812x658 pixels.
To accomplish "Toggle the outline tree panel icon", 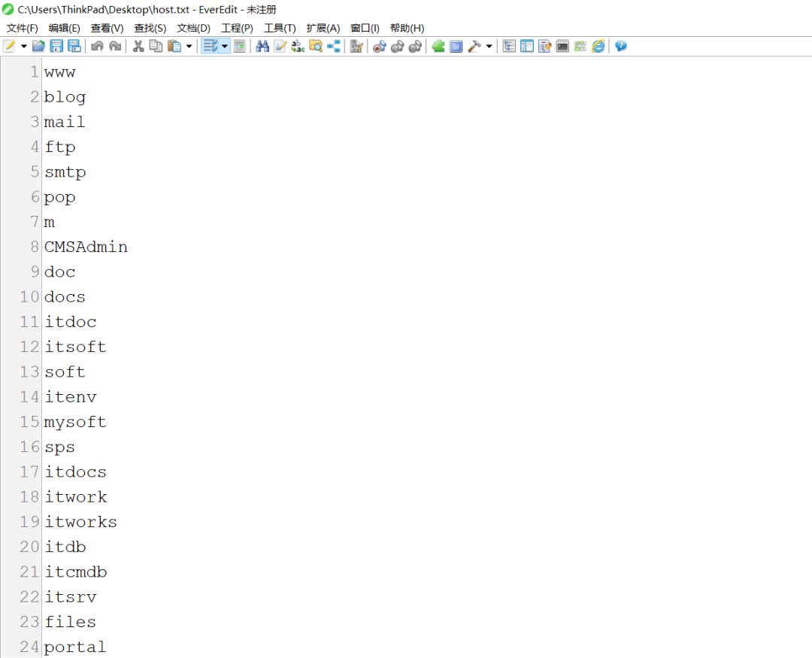I will [509, 46].
